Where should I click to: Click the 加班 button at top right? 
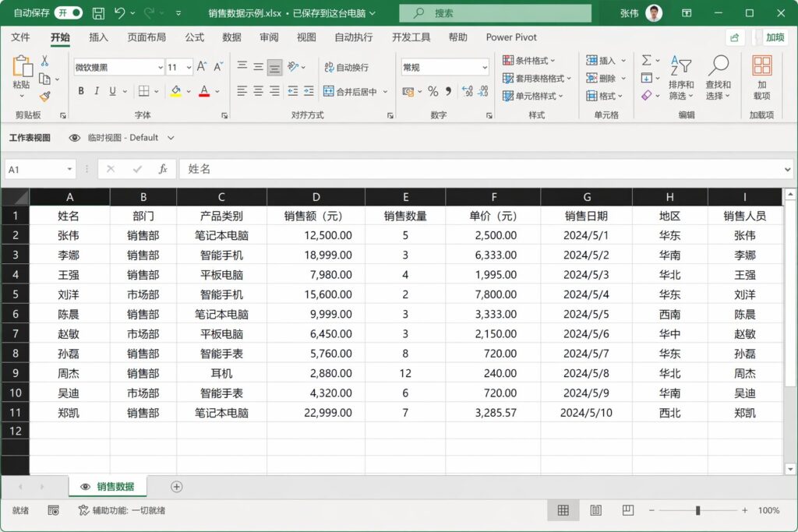click(x=774, y=37)
